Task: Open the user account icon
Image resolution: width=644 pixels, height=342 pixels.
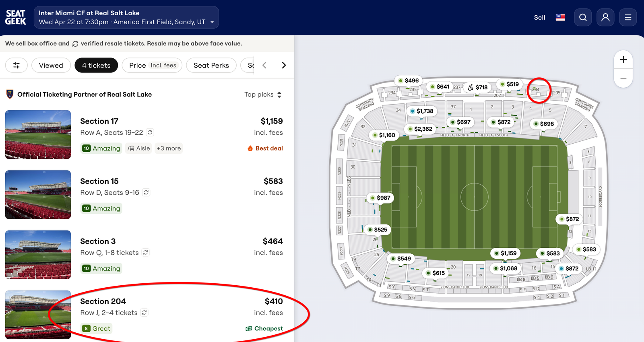Action: point(605,17)
